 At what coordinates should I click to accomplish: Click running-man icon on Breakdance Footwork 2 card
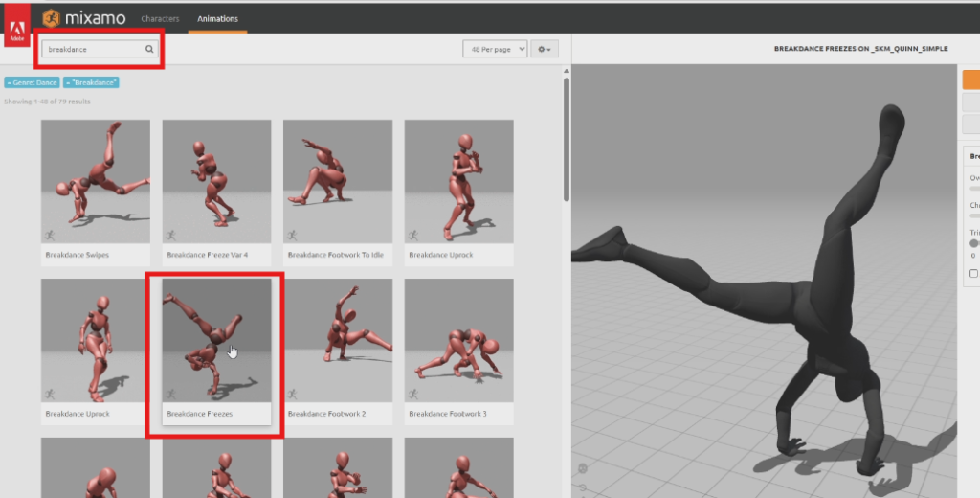[291, 395]
